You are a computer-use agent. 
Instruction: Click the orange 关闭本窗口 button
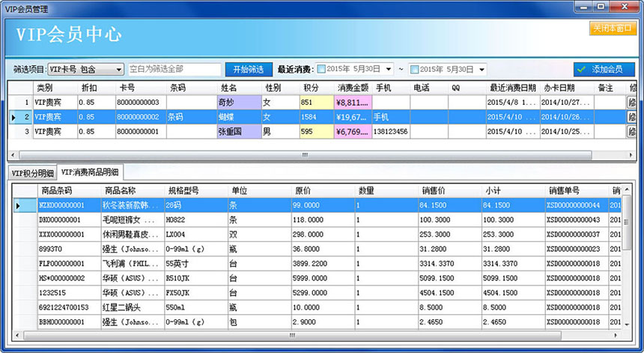point(613,28)
